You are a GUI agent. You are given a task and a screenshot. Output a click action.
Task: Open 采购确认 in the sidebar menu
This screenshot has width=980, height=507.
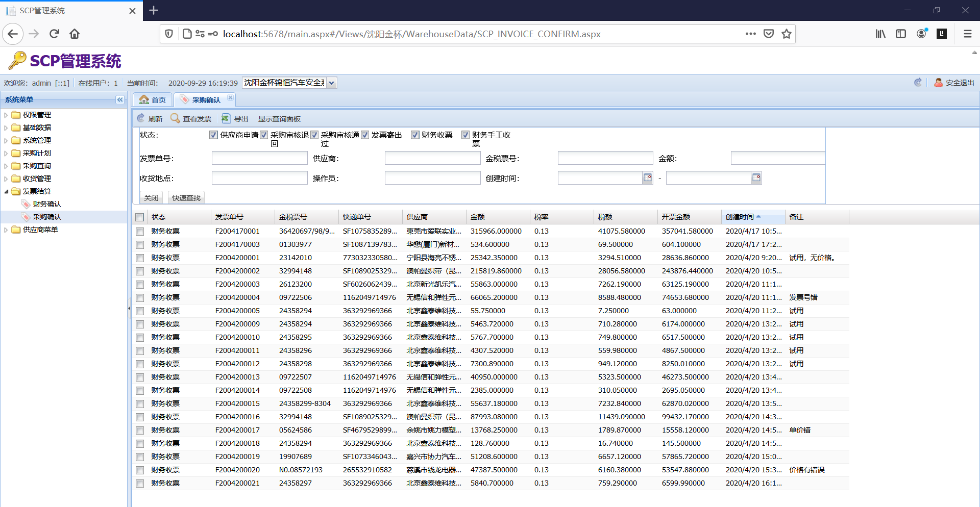coord(47,217)
